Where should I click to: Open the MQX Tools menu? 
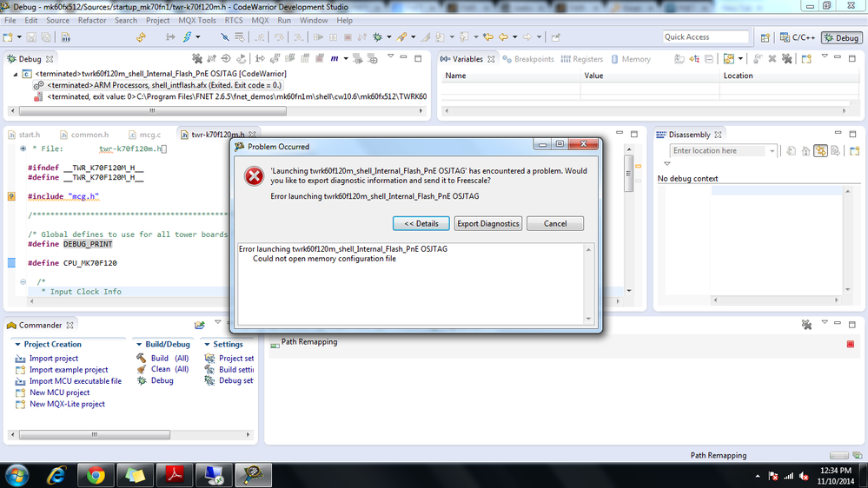(x=197, y=21)
